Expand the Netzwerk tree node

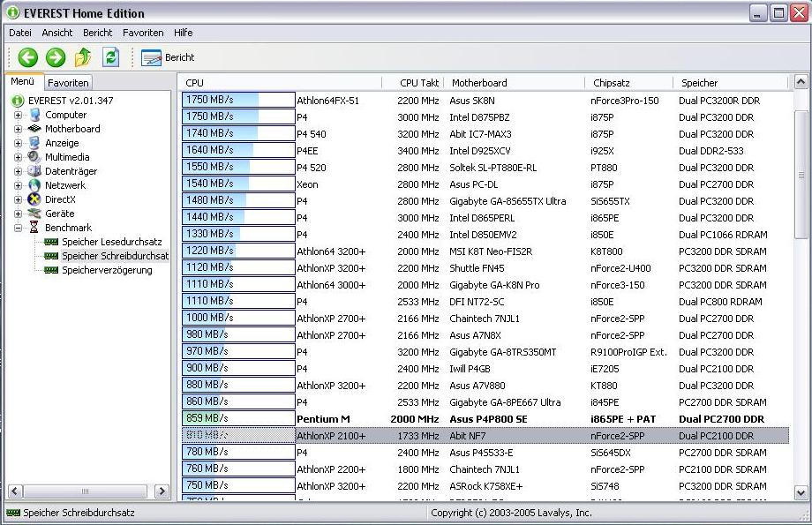pos(19,185)
